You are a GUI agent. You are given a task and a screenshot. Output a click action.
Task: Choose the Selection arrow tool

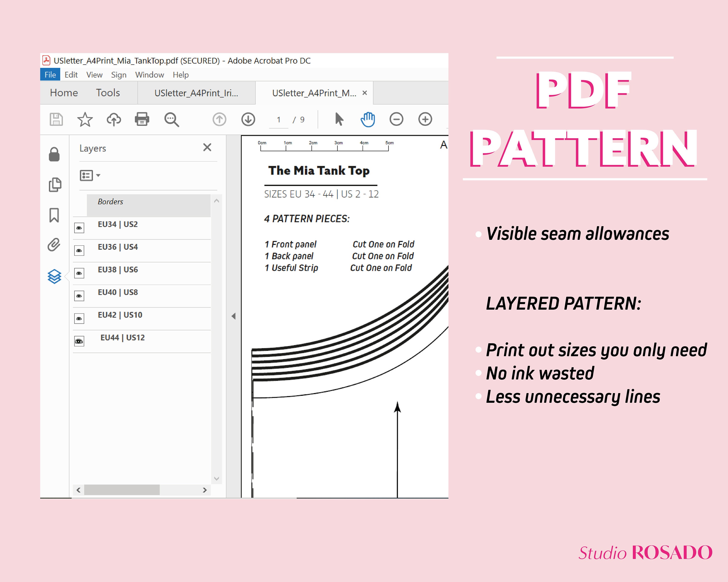[339, 119]
